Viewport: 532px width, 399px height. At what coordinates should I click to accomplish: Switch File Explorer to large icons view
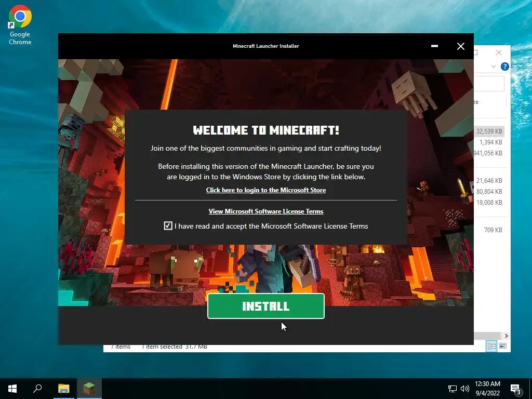[x=503, y=346]
